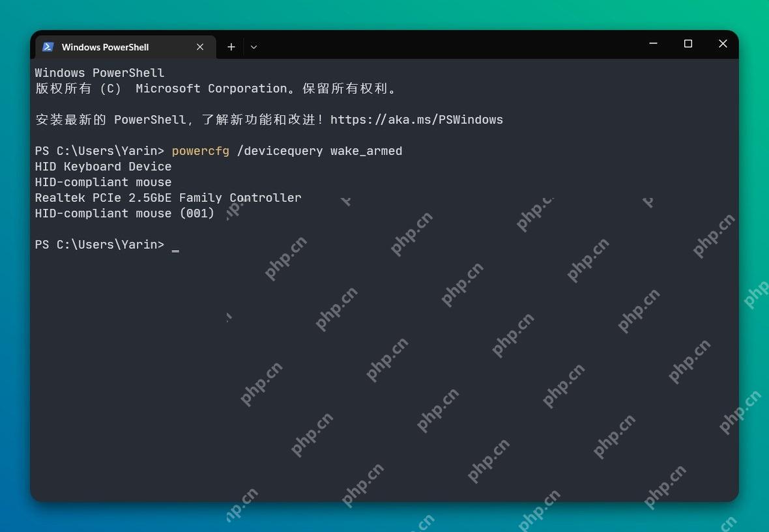Click the 'Realtek PCIe 2.5GbE Family Controller' line
Screen dimensions: 769x532
(x=168, y=198)
